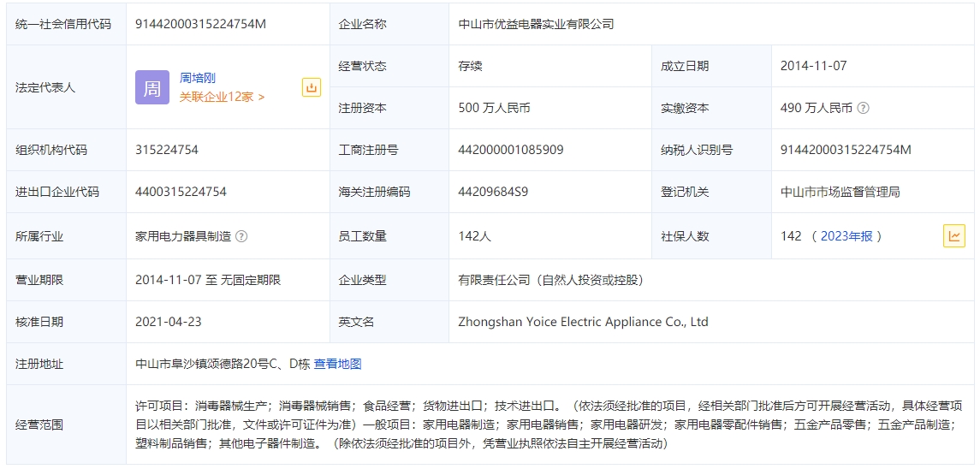Click registration authority 中山市市场监督管理局
Viewport: 980px width, 469px height.
[840, 192]
